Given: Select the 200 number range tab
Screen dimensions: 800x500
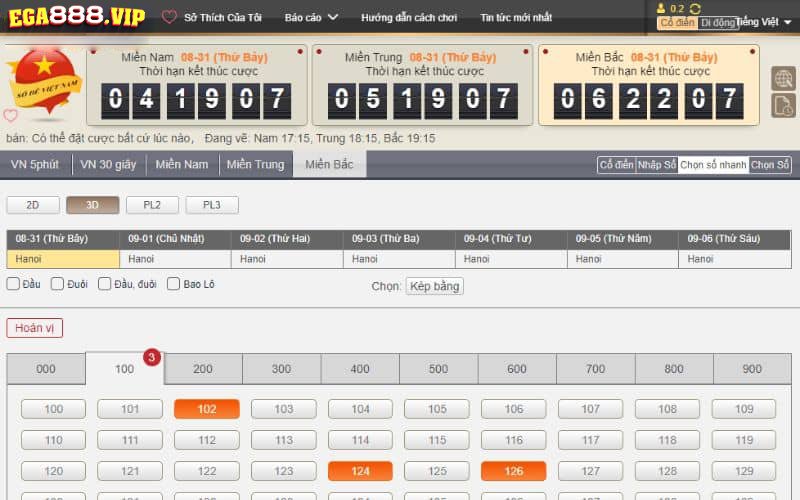Looking at the screenshot, I should tap(203, 368).
